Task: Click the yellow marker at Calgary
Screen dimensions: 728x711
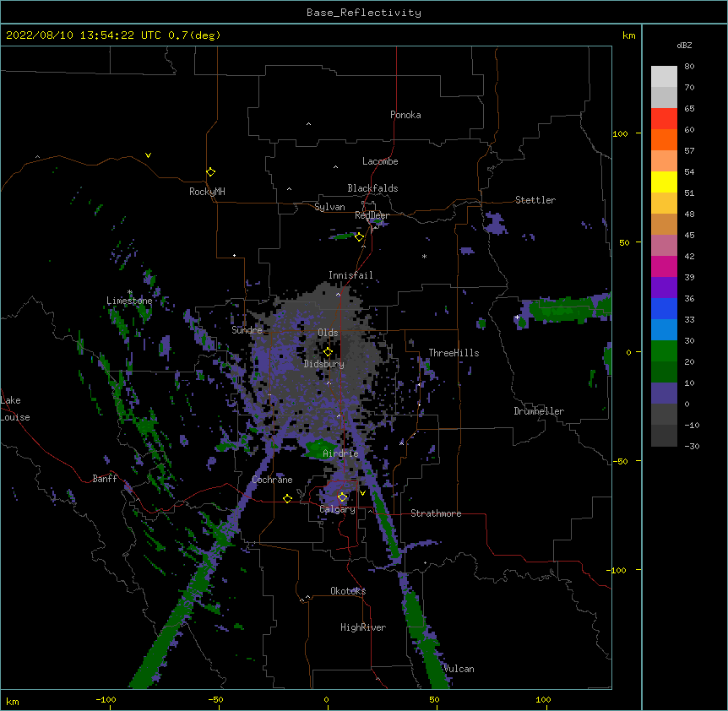Action: pos(342,497)
